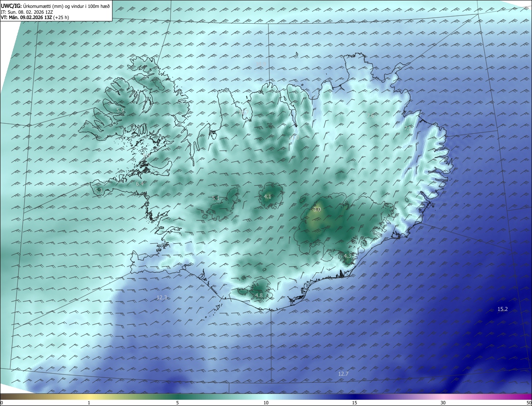Click the 'VT: Mán. 09.02.2026 13Z (+25 h)' line
The height and width of the screenshot is (406, 532).
click(x=35, y=17)
